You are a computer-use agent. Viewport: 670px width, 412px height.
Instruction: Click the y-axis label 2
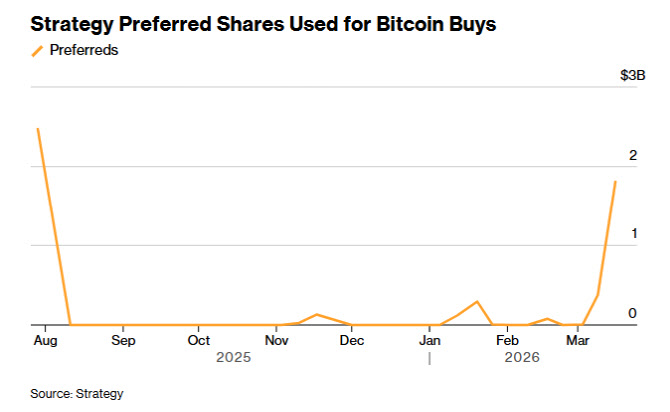point(633,156)
